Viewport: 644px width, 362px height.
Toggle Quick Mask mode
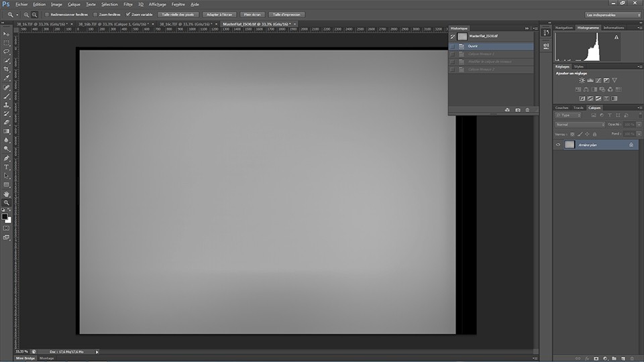point(6,228)
